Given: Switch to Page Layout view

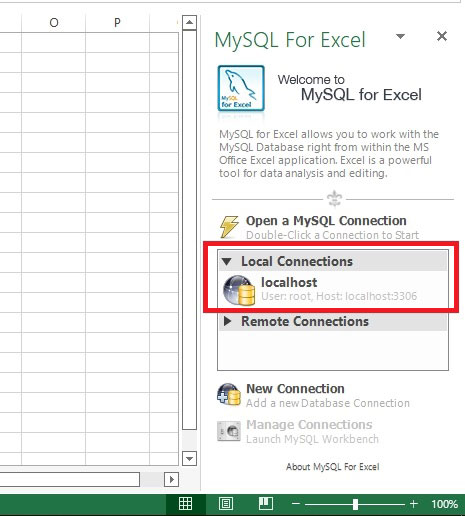Looking at the screenshot, I should (226, 504).
